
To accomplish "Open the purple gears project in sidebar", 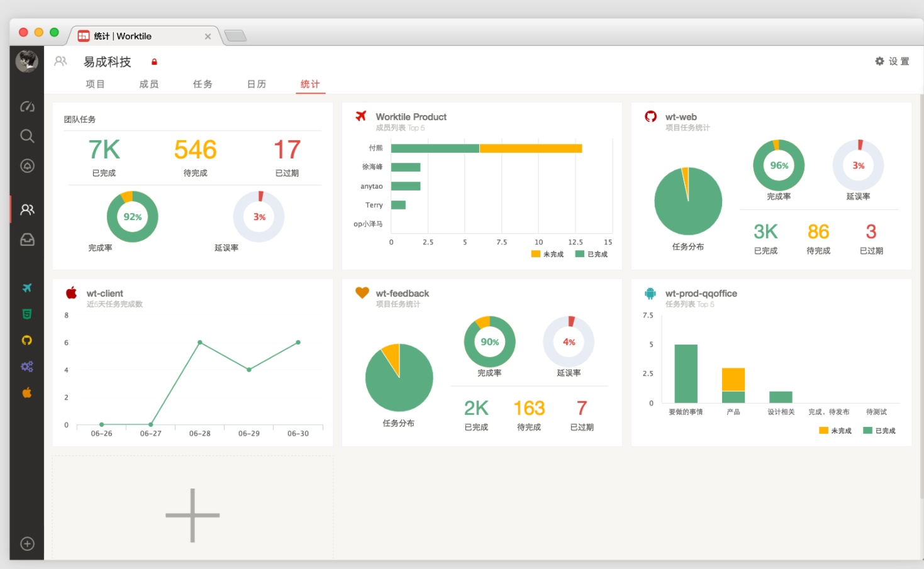I will coord(27,367).
